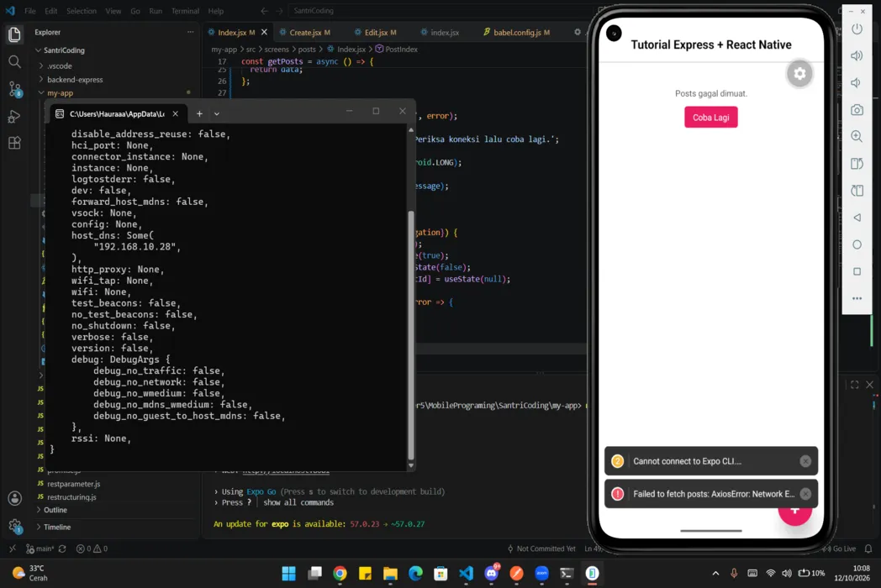The width and height of the screenshot is (881, 588).
Task: Open the VS Code notifications bell
Action: pyautogui.click(x=868, y=549)
